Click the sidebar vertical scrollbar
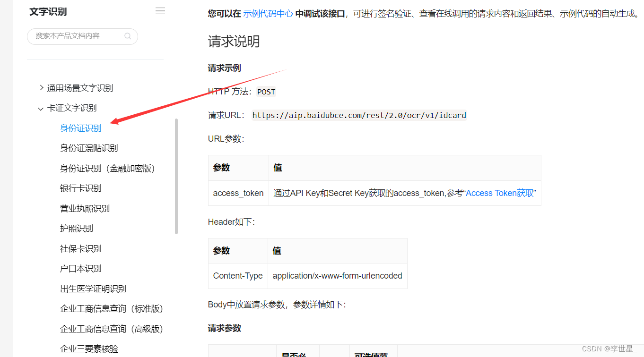The width and height of the screenshot is (644, 357). 176,176
